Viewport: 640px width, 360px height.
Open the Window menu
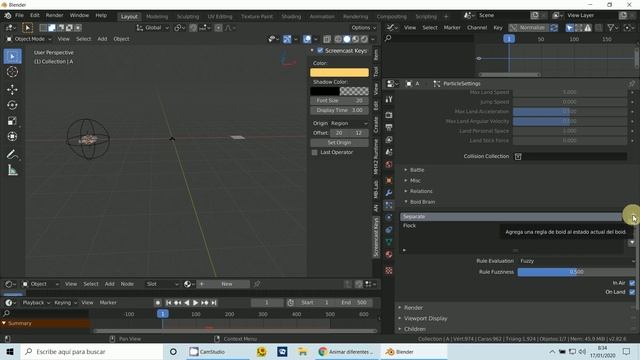click(79, 16)
